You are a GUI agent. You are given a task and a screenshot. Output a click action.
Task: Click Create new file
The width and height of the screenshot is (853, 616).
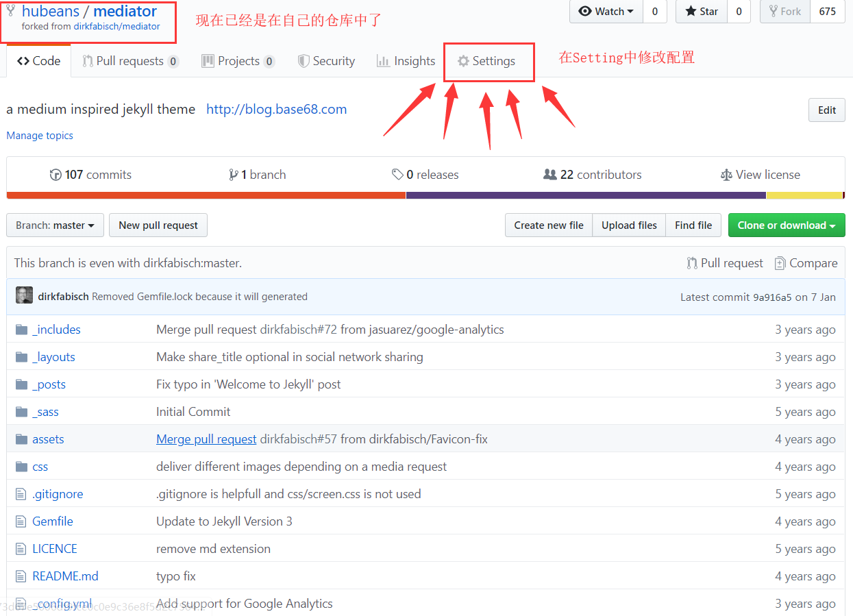[x=549, y=225]
